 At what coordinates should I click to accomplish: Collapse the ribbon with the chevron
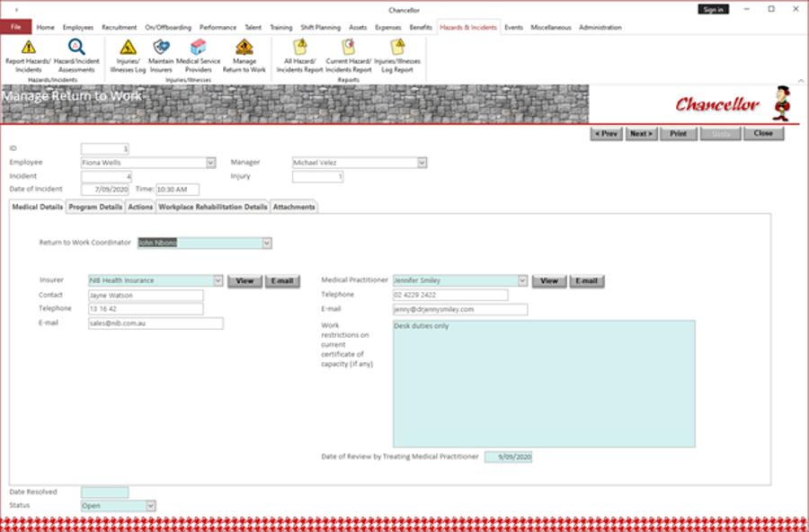[x=801, y=81]
